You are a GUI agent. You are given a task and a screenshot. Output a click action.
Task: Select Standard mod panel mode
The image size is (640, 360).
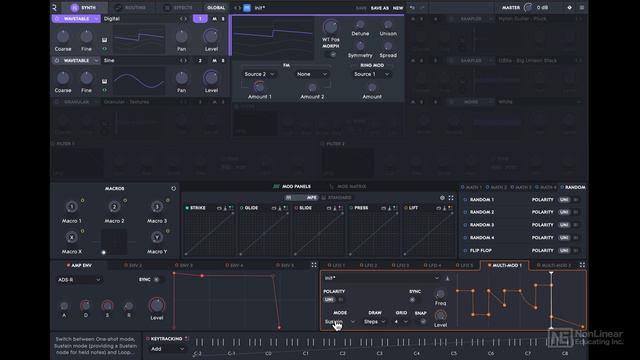tap(336, 198)
